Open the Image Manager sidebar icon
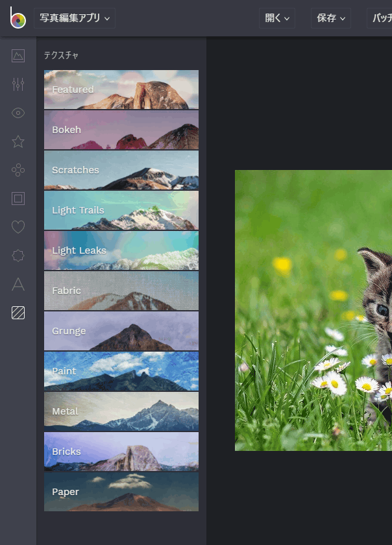This screenshot has height=545, width=392. pos(18,56)
